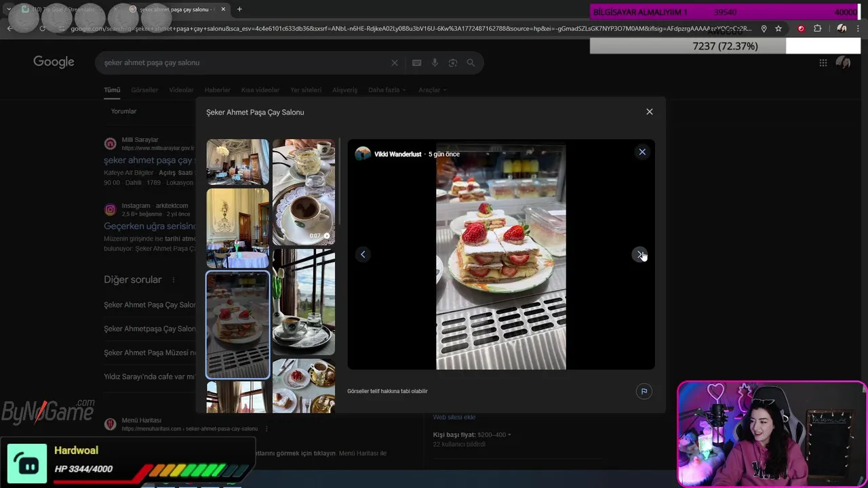
Task: Show the next photo with the right arrow
Action: [x=640, y=255]
